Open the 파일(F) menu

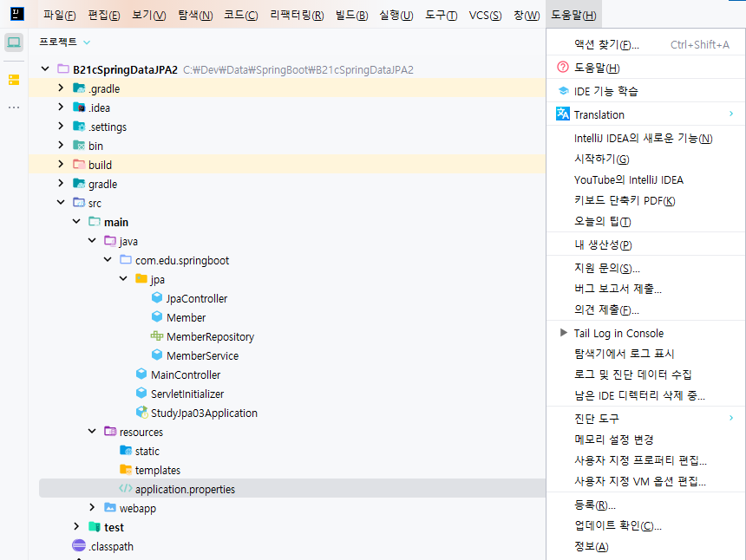tap(60, 16)
